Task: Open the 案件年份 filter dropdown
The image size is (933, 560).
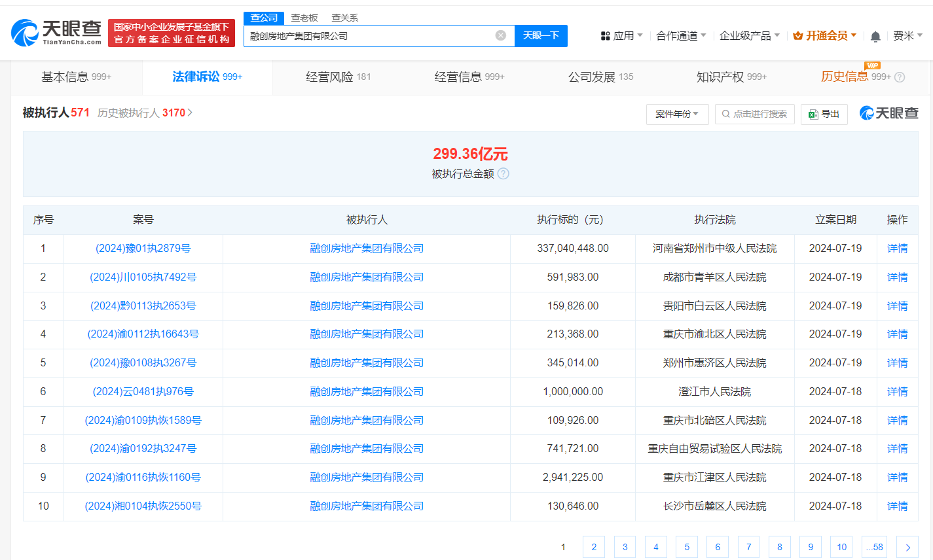Action: tap(678, 114)
